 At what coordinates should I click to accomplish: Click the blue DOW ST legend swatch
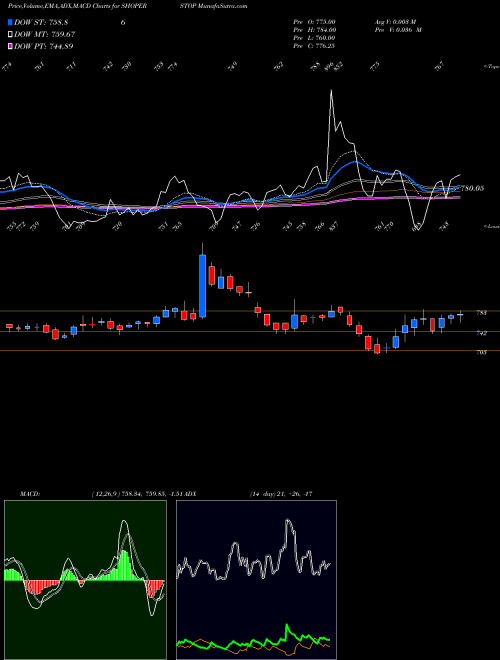coord(11,22)
